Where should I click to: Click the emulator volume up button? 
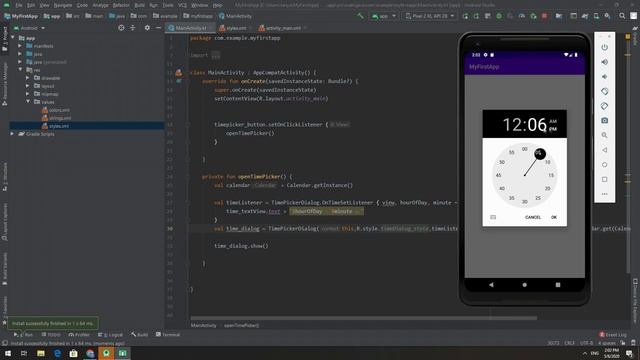pyautogui.click(x=604, y=62)
